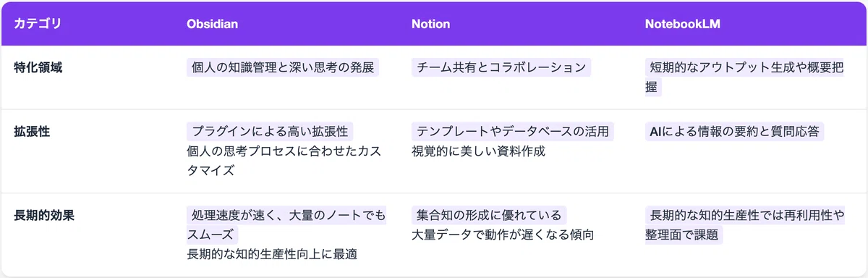Select the 集合知の形成に優れている highlight
This screenshot has height=278, width=868.
point(490,215)
